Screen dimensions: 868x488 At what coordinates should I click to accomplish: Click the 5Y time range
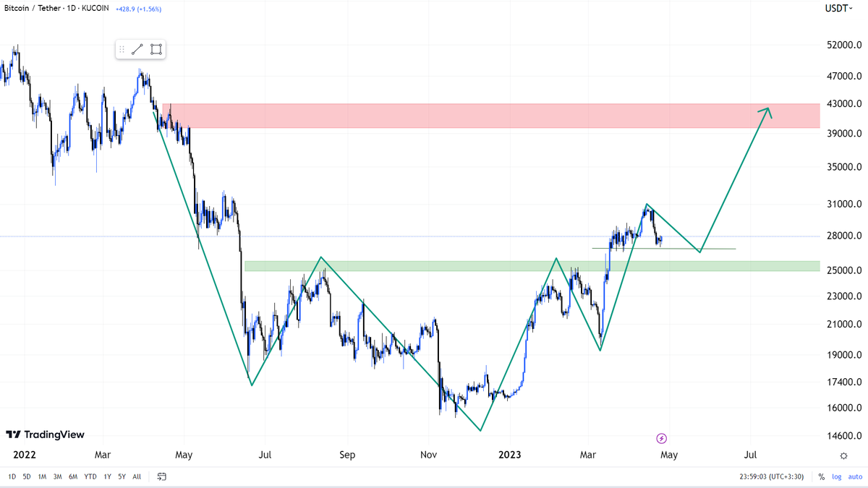pyautogui.click(x=122, y=476)
